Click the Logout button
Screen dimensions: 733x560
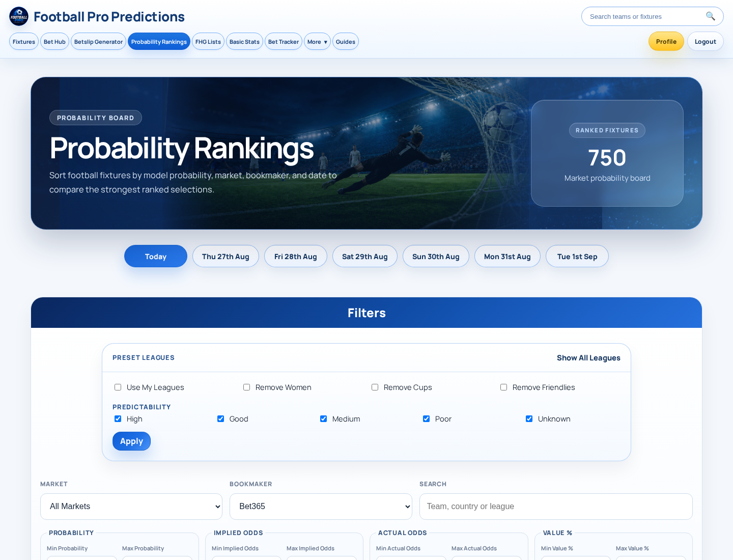[x=706, y=42]
